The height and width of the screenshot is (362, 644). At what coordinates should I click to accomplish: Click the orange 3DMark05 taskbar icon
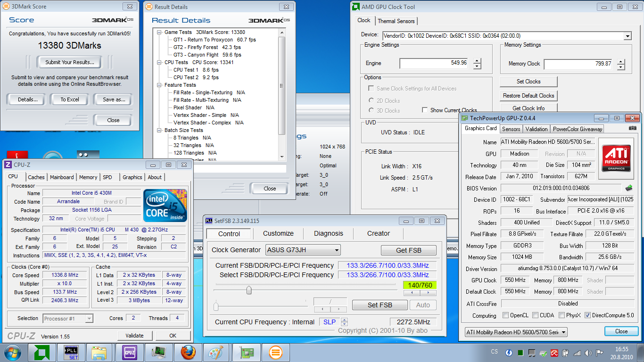pyautogui.click(x=275, y=352)
